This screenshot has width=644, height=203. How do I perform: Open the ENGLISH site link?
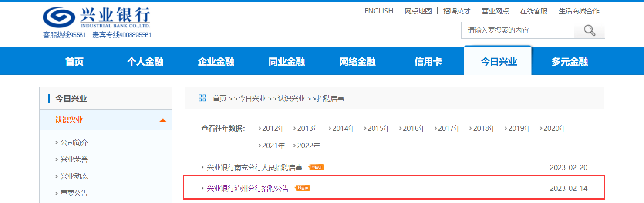click(x=379, y=11)
